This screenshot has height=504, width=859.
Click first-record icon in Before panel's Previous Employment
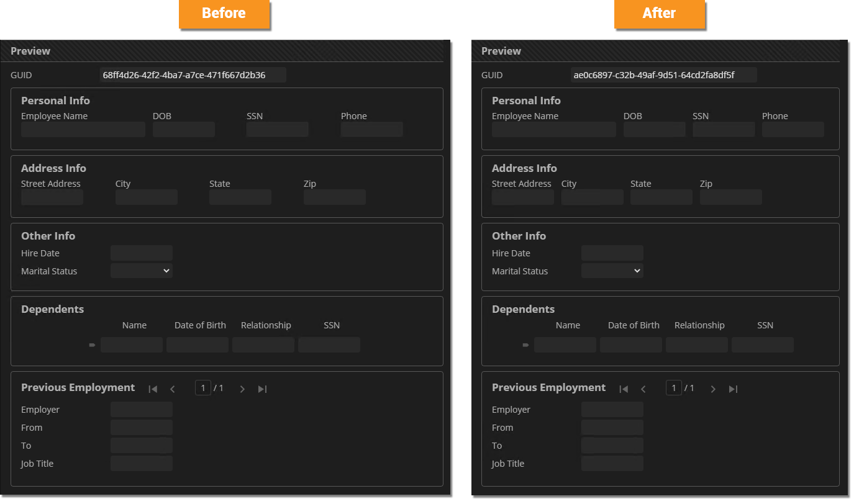(153, 389)
